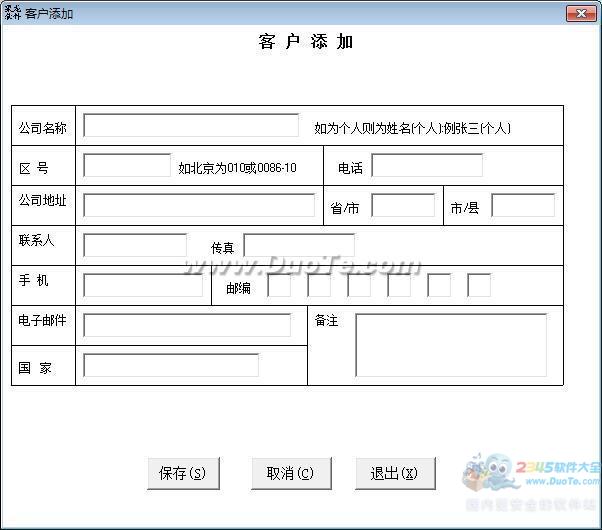Viewport: 602px width, 530px height.
Task: Click the 公司名称 input field
Action: 191,125
